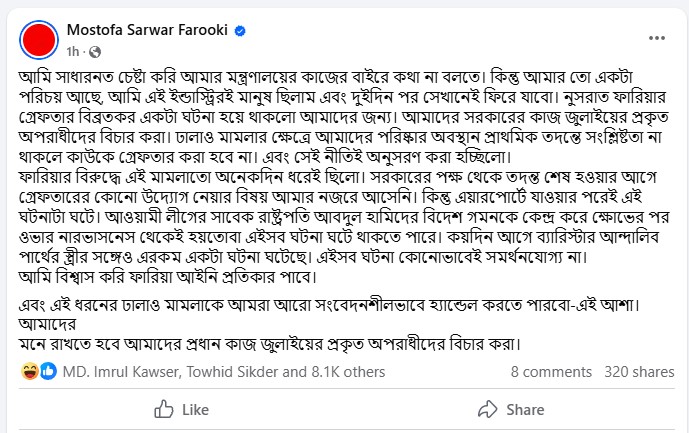Click the first Bengali paragraph of the post
The height and width of the screenshot is (433, 689).
(x=344, y=117)
